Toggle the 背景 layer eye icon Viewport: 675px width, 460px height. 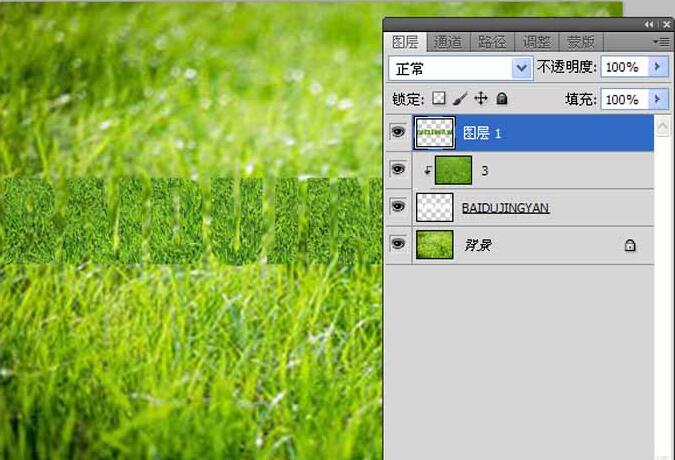pos(398,244)
